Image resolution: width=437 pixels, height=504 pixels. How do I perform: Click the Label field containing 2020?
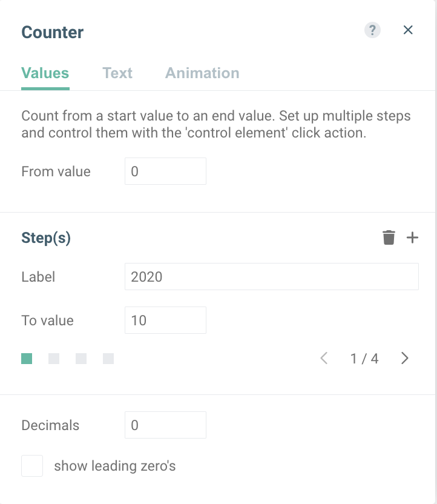[271, 277]
